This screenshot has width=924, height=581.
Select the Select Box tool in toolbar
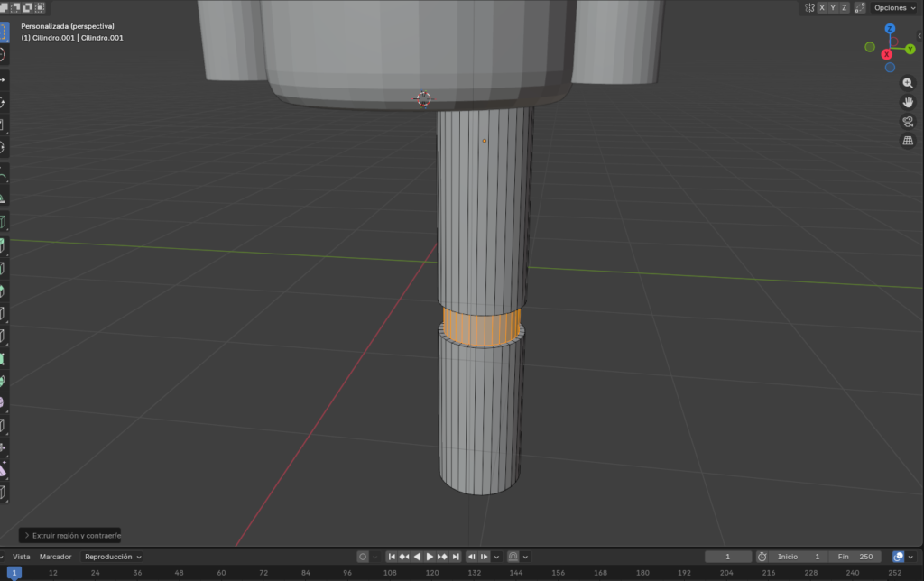pyautogui.click(x=3, y=32)
